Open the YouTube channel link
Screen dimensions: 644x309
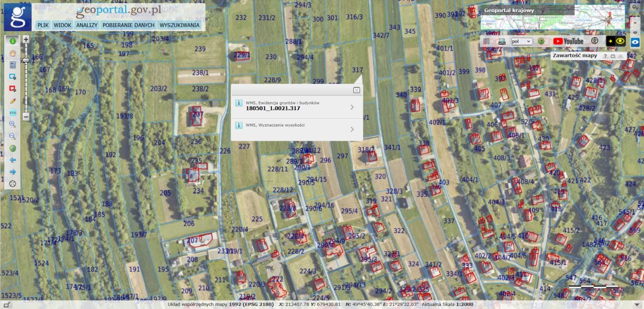coord(569,41)
